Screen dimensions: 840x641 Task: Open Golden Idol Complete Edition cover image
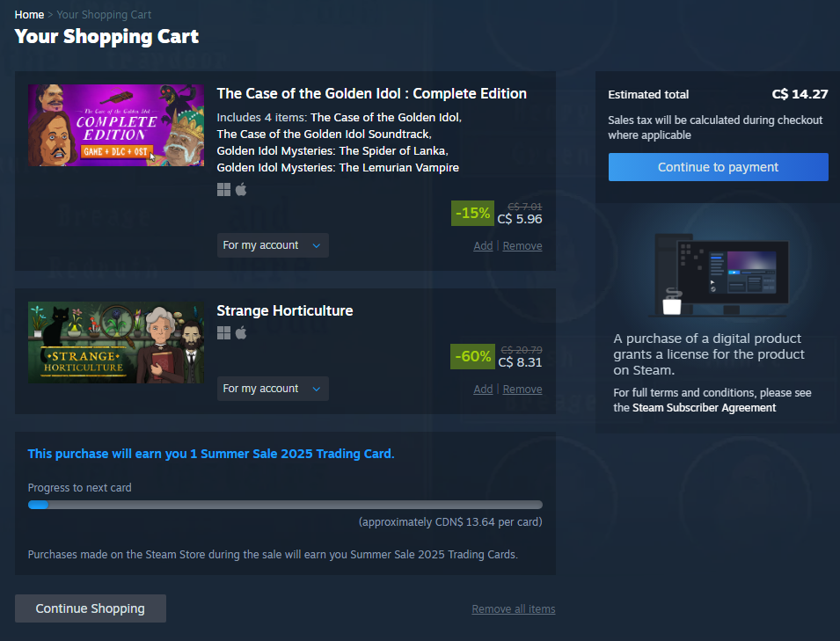point(116,125)
